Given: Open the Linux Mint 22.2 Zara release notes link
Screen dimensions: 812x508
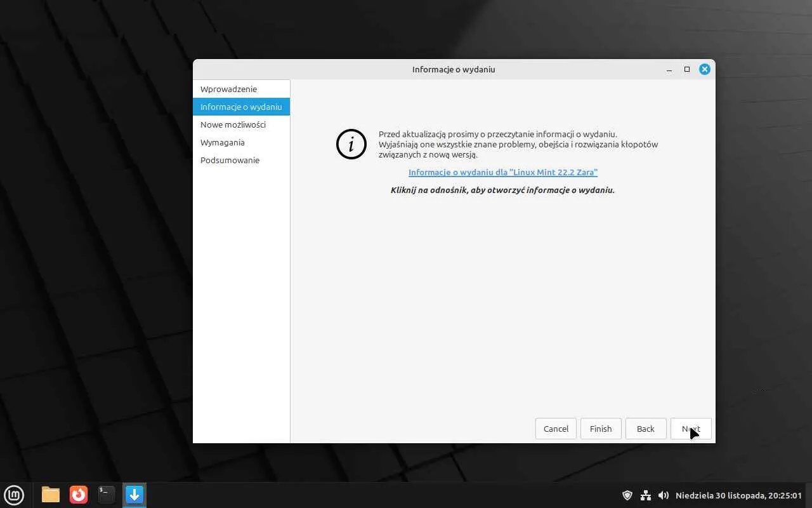Looking at the screenshot, I should click(x=503, y=172).
